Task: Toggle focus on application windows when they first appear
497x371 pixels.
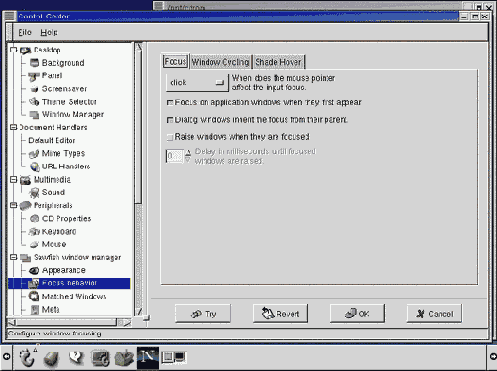Action: 170,103
